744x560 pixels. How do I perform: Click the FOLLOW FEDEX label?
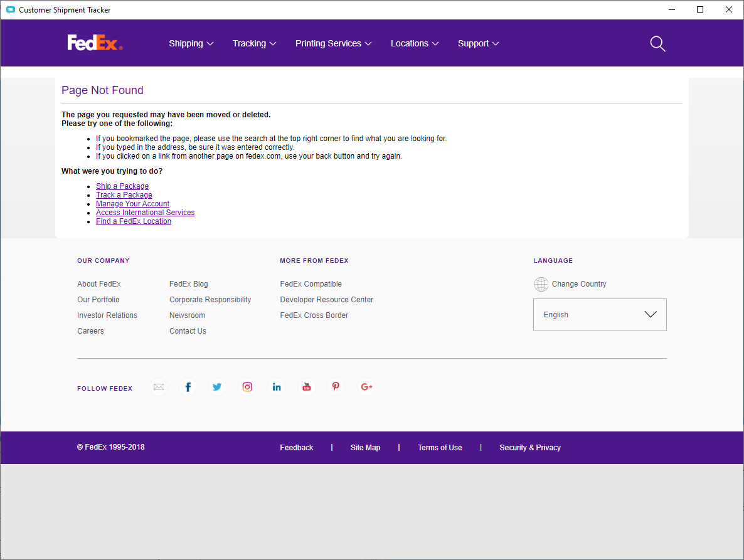click(105, 388)
